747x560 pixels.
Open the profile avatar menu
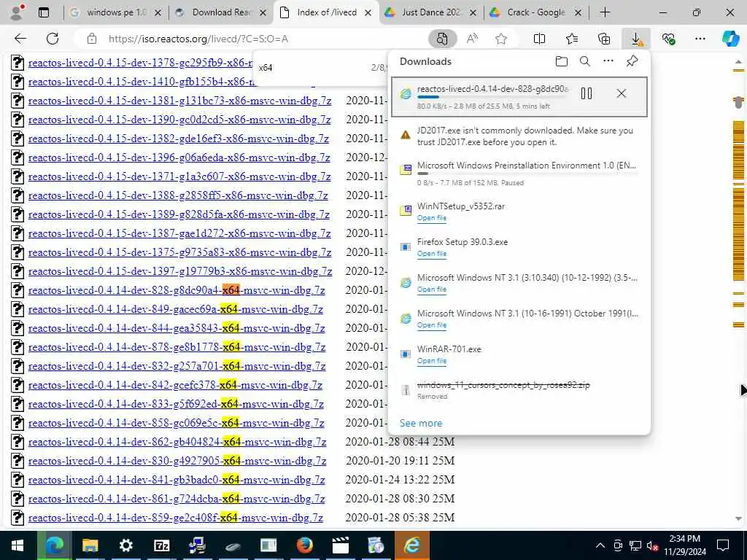tap(17, 12)
